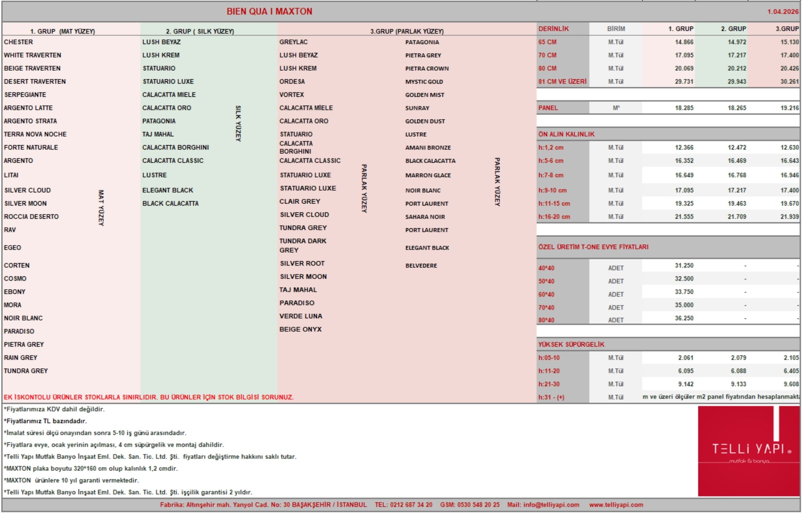Select EBONY in the matte list

[x=15, y=292]
